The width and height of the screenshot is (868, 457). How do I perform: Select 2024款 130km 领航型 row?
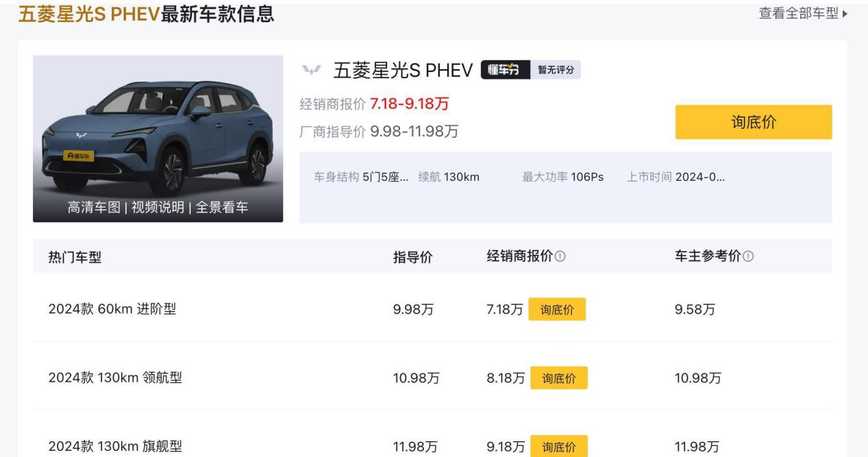point(432,378)
